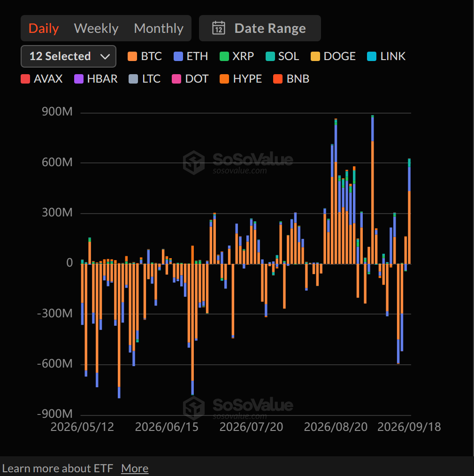Click the AVAX red legend marker
The image size is (474, 476).
pos(25,79)
